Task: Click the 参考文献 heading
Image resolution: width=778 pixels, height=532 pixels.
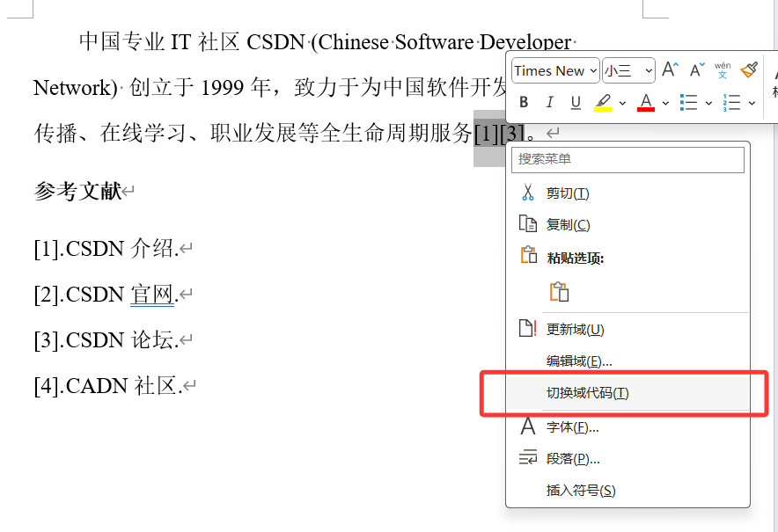Action: pos(78,191)
